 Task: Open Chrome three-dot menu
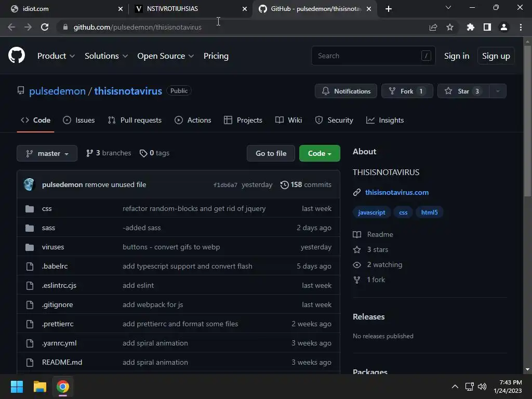(521, 27)
